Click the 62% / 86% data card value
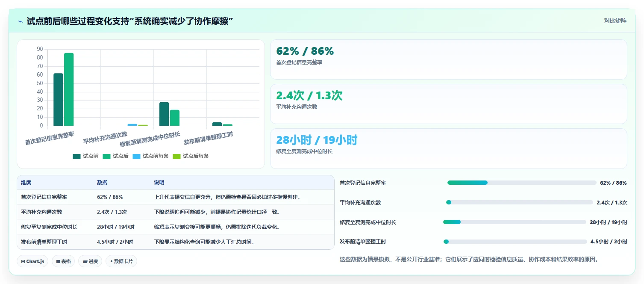This screenshot has height=284, width=644. click(305, 51)
